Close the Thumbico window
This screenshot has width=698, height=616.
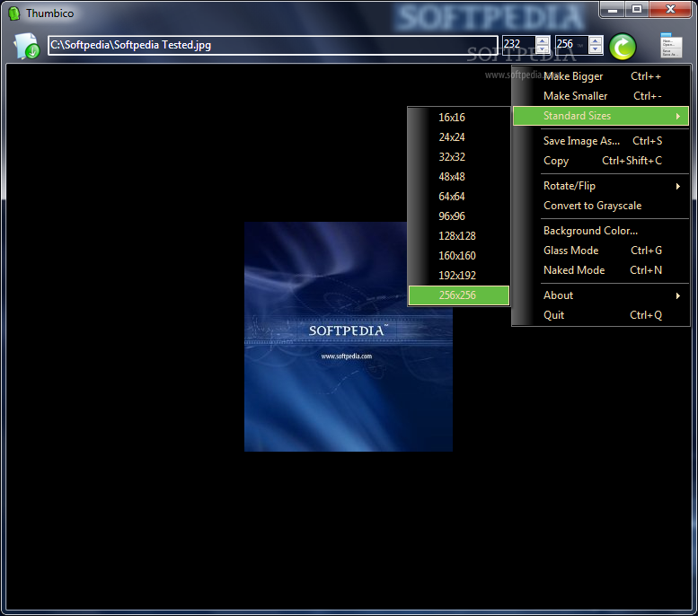(x=670, y=9)
